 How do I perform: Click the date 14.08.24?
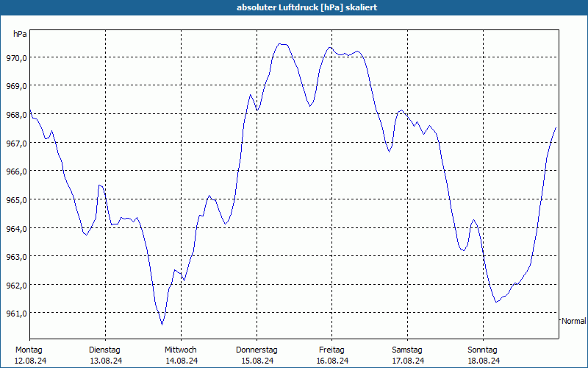(x=182, y=361)
